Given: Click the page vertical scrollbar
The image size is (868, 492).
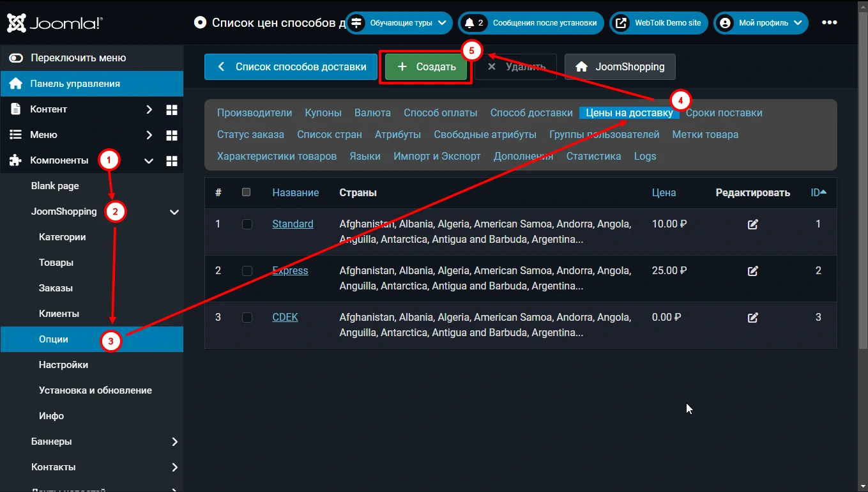Looking at the screenshot, I should pyautogui.click(x=863, y=179).
